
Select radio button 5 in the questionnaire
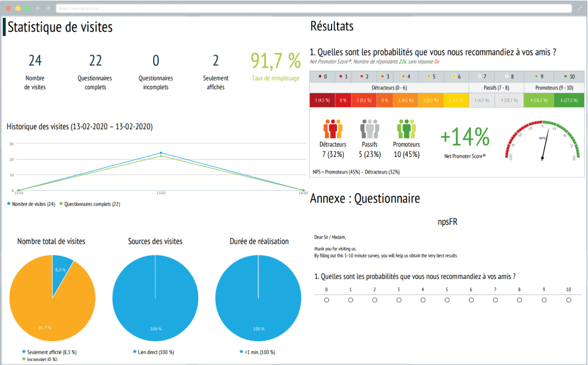click(x=447, y=300)
